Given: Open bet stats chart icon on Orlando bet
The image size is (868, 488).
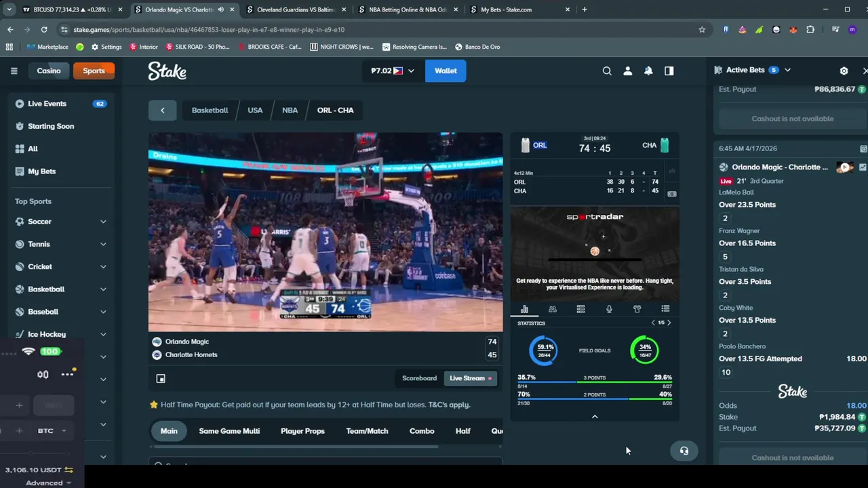Looking at the screenshot, I should pyautogui.click(x=863, y=167).
